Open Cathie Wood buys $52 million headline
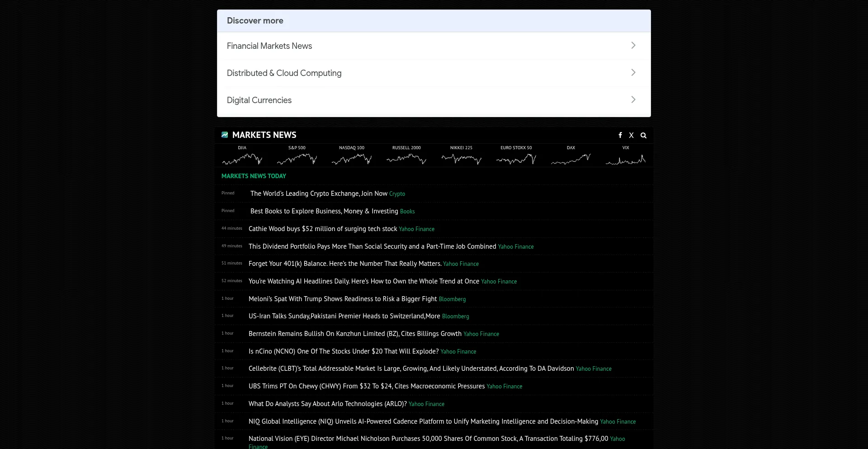 [323, 229]
